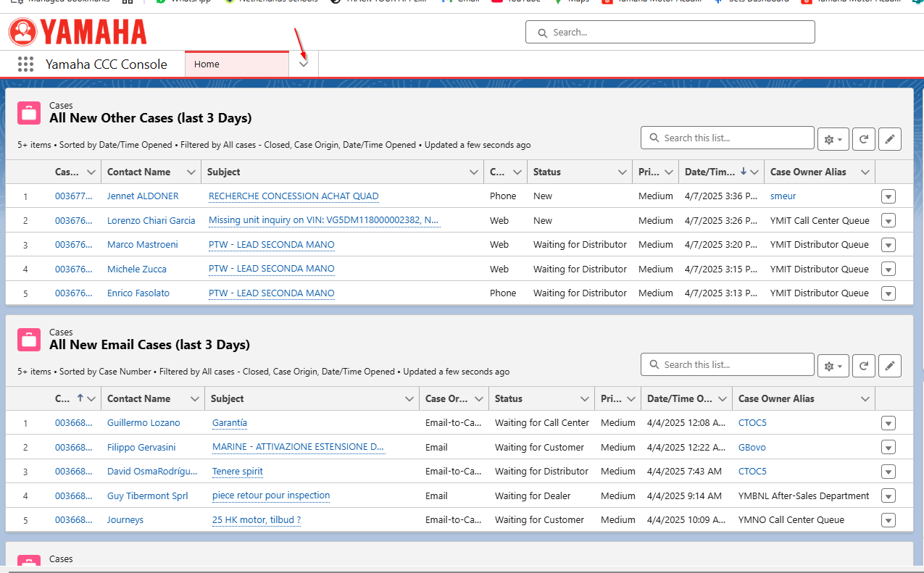Click the Cases icon beside All New Email Cases
The width and height of the screenshot is (924, 573).
coord(29,339)
